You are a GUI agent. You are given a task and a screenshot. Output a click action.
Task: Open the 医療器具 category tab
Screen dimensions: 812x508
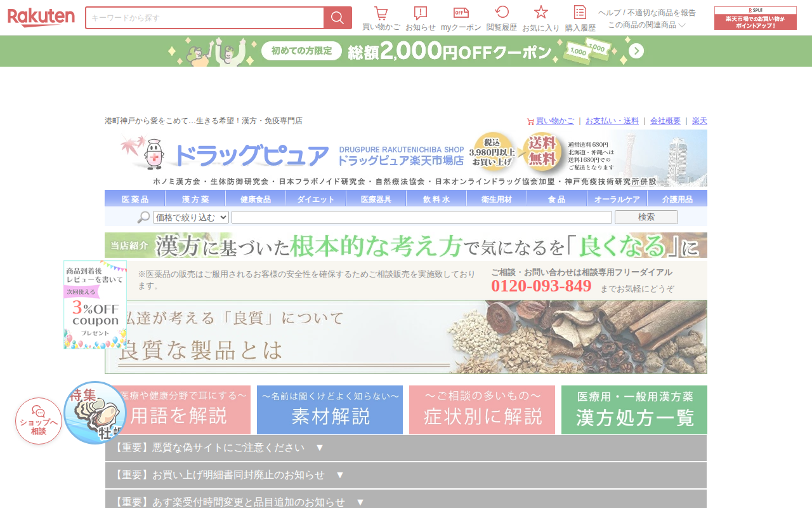point(376,199)
